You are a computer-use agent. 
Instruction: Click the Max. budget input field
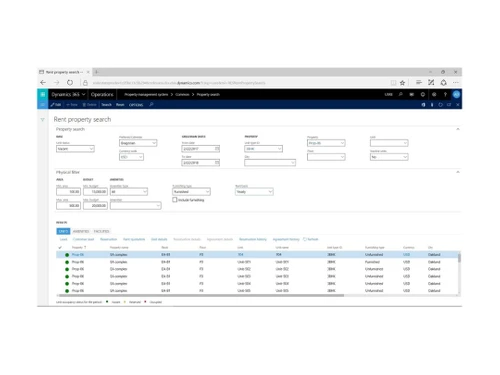point(95,206)
